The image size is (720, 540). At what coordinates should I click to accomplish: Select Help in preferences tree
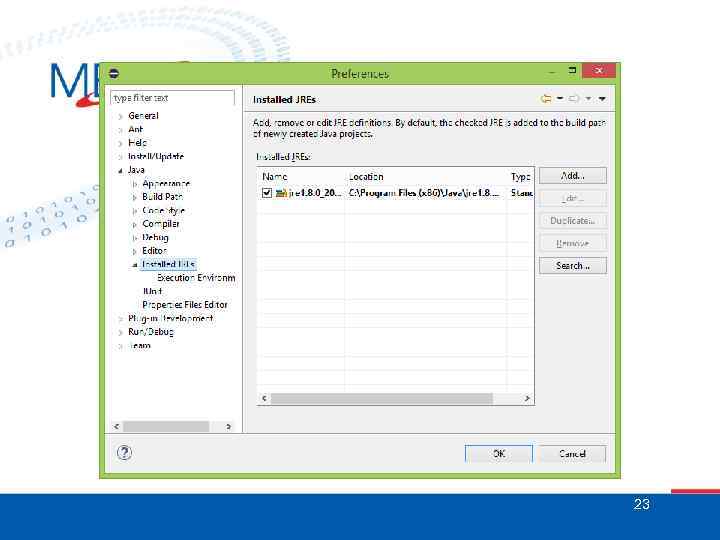pos(137,143)
